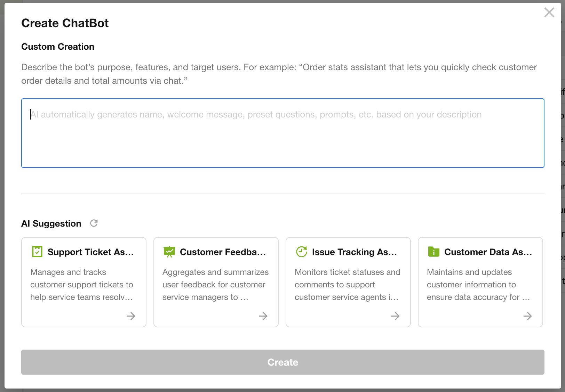Choose the 'Maintains and updates' suggestion description

click(478, 285)
